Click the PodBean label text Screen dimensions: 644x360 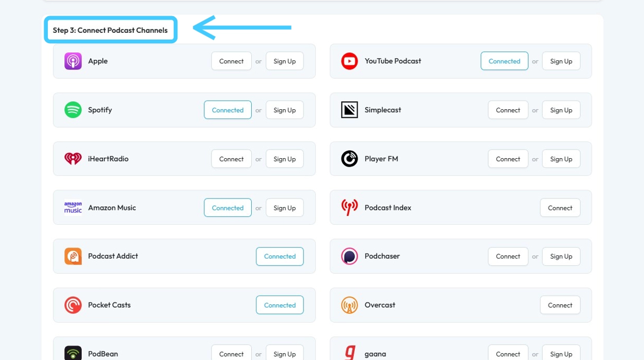point(103,354)
